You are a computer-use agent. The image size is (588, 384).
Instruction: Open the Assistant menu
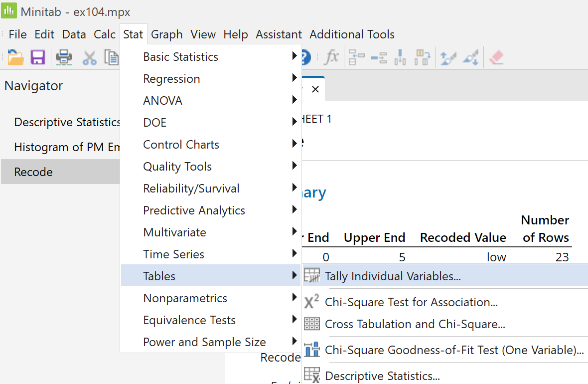point(279,34)
